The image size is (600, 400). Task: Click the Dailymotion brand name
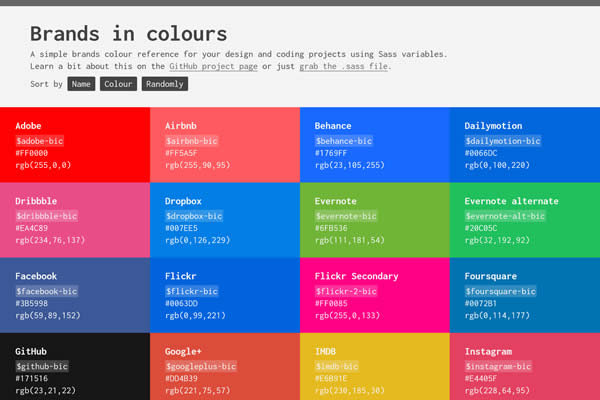[493, 126]
